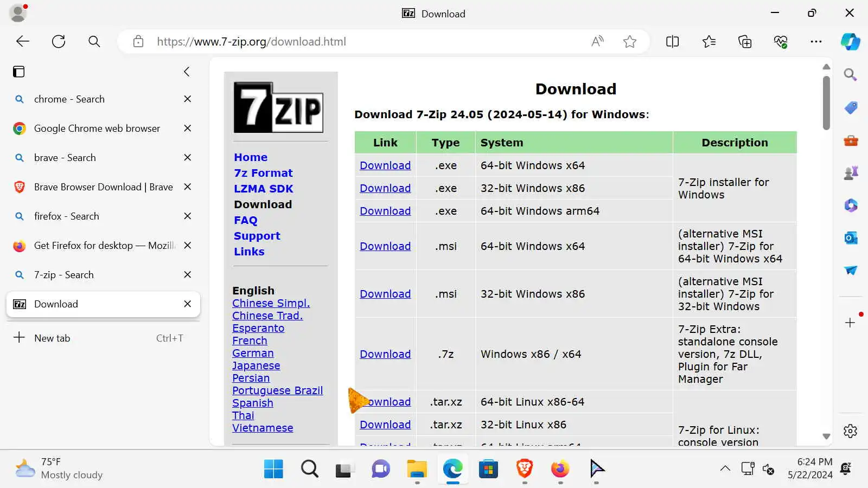Open Microsoft Store from taskbar
The image size is (868, 488).
tap(488, 468)
